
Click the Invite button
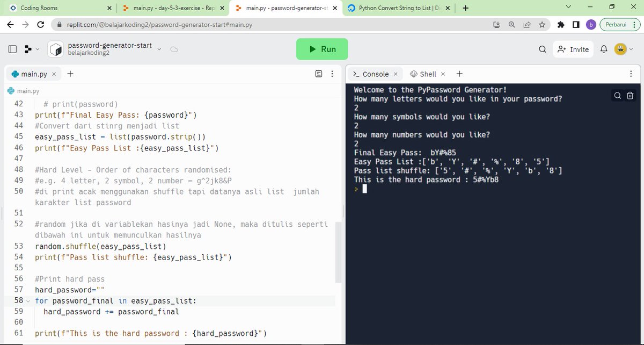coord(573,49)
